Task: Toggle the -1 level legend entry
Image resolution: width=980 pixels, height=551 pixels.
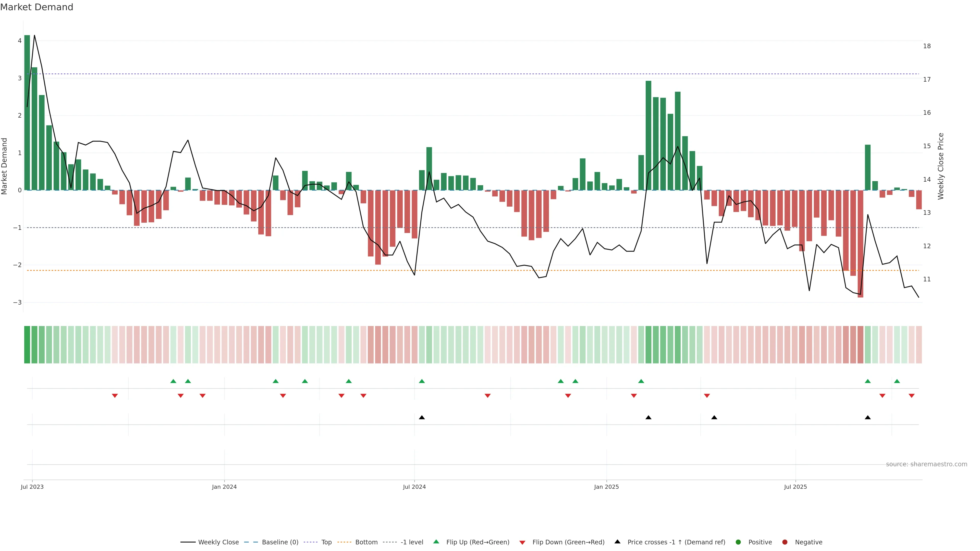Action: click(412, 542)
